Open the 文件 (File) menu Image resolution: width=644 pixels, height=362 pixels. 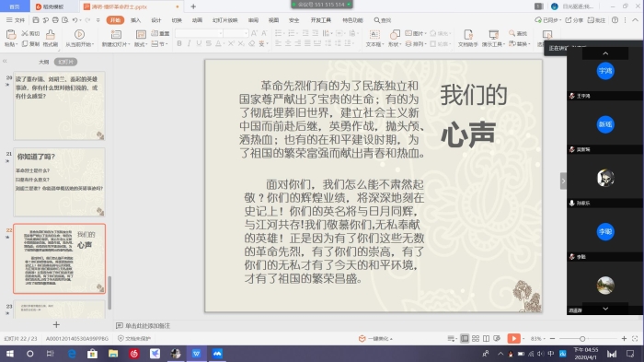pos(16,20)
